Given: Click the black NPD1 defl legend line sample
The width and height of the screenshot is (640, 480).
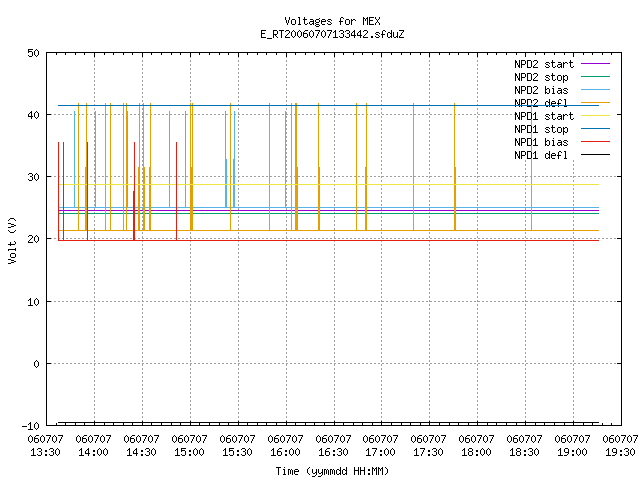Looking at the screenshot, I should (595, 155).
